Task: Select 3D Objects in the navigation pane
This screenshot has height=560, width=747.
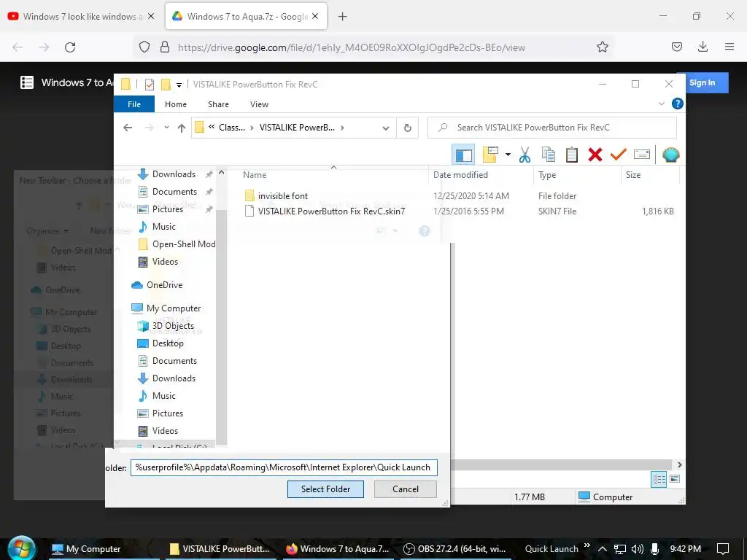Action: (x=172, y=326)
